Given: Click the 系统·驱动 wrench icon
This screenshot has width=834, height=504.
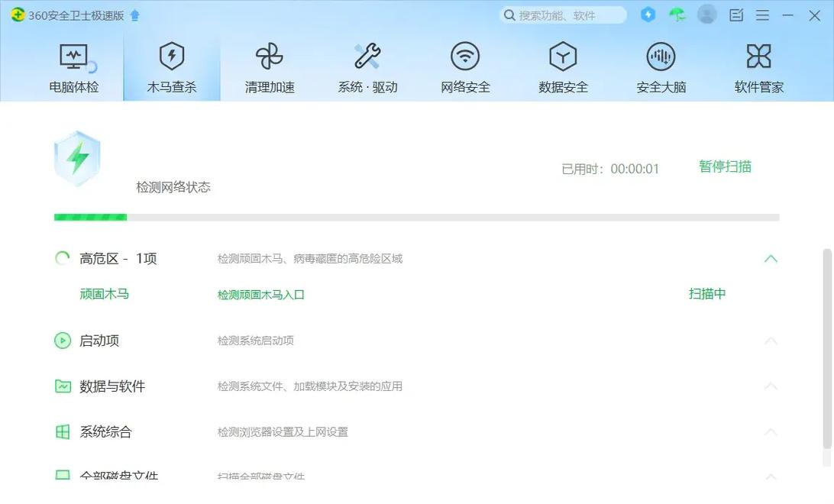Looking at the screenshot, I should pyautogui.click(x=367, y=56).
